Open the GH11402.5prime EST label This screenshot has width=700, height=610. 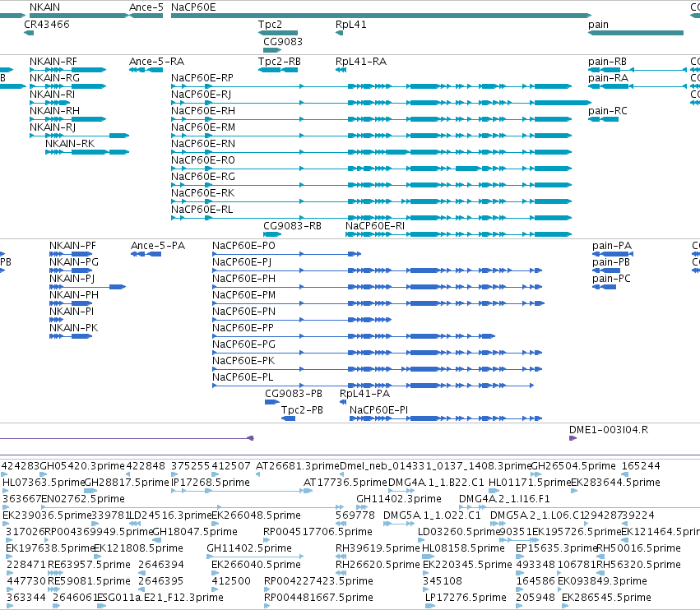249,548
